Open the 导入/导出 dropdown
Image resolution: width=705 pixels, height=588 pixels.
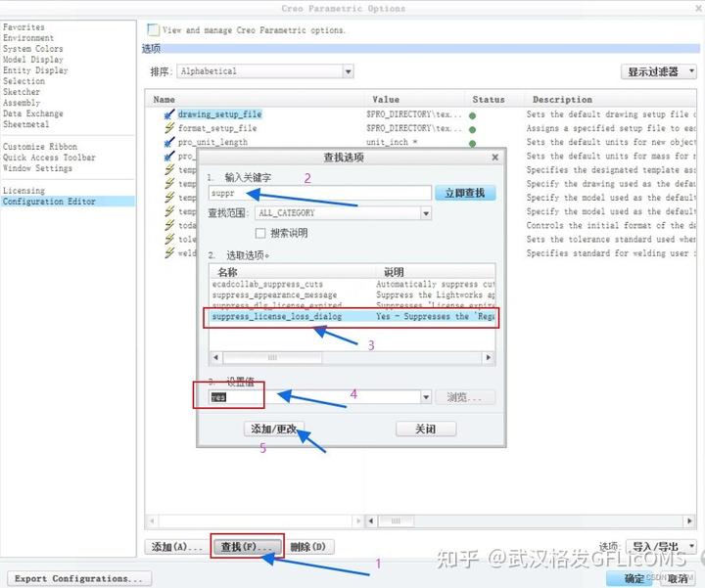tap(661, 547)
